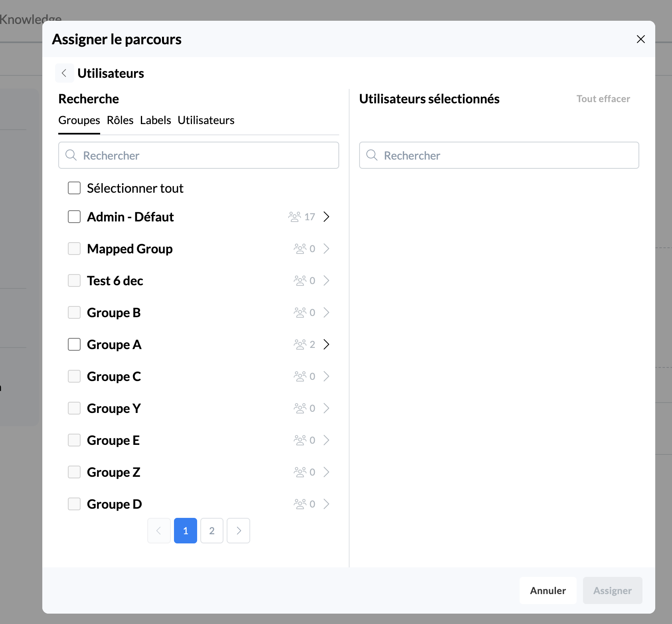Check the Sélectionner tout checkbox
Image resolution: width=672 pixels, height=624 pixels.
[x=74, y=188]
